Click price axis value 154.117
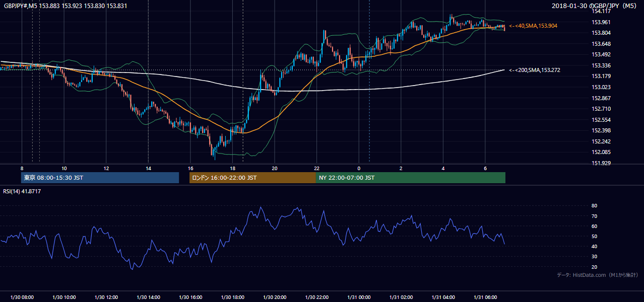The width and height of the screenshot is (644, 302). (x=601, y=11)
